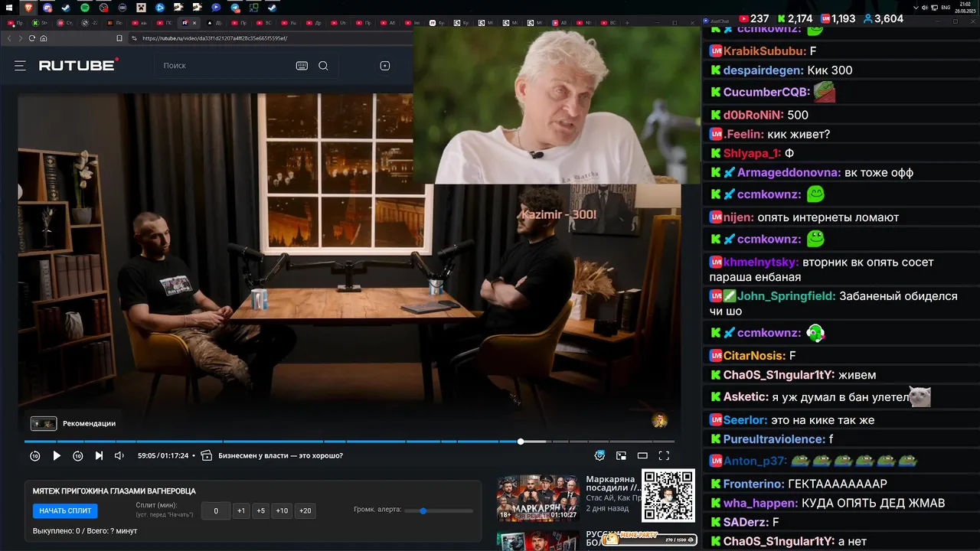The image size is (980, 551).
Task: Open the Windows Start menu
Action: 8,8
